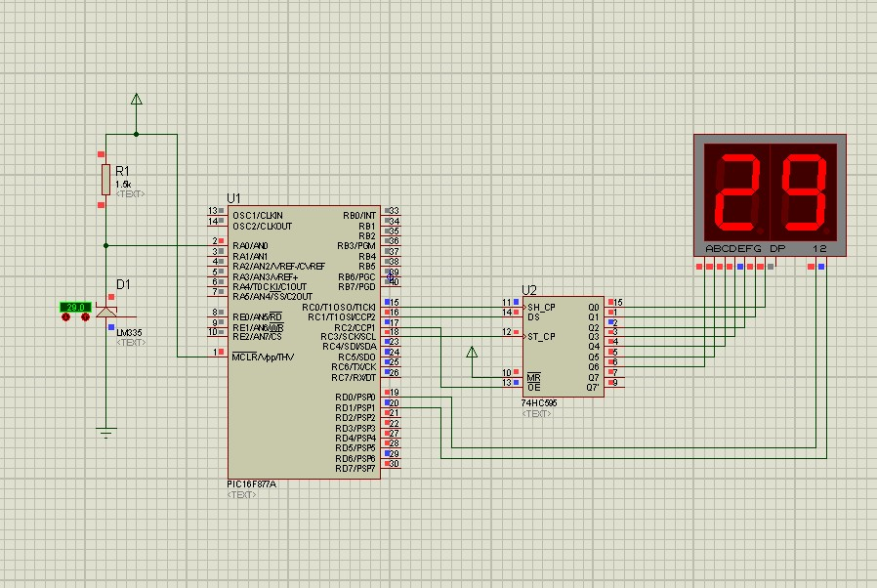Click the U2 reference label

click(529, 290)
